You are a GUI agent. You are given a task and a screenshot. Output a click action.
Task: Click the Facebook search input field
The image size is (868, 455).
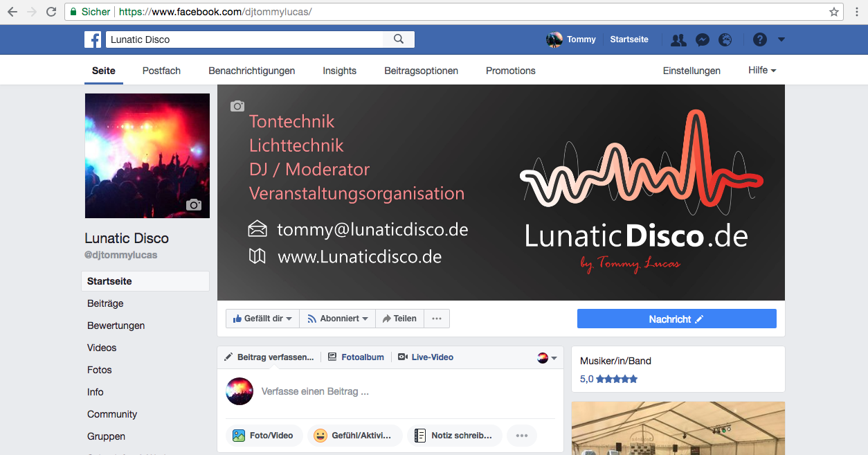click(244, 39)
